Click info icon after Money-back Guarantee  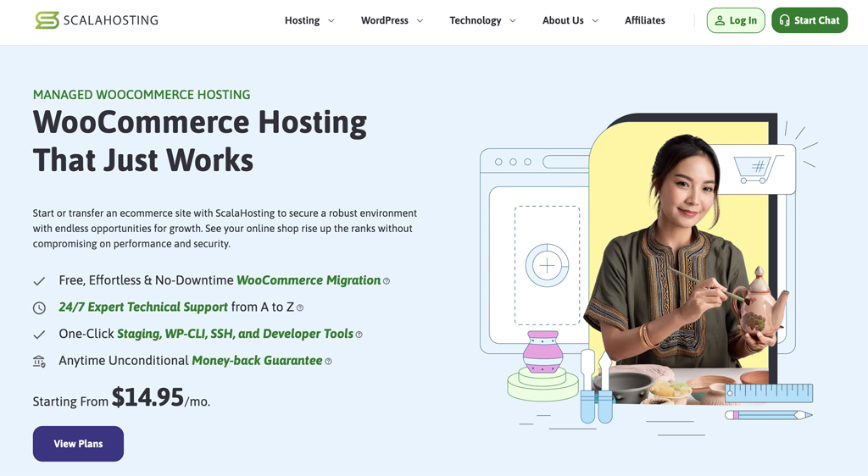pos(328,361)
